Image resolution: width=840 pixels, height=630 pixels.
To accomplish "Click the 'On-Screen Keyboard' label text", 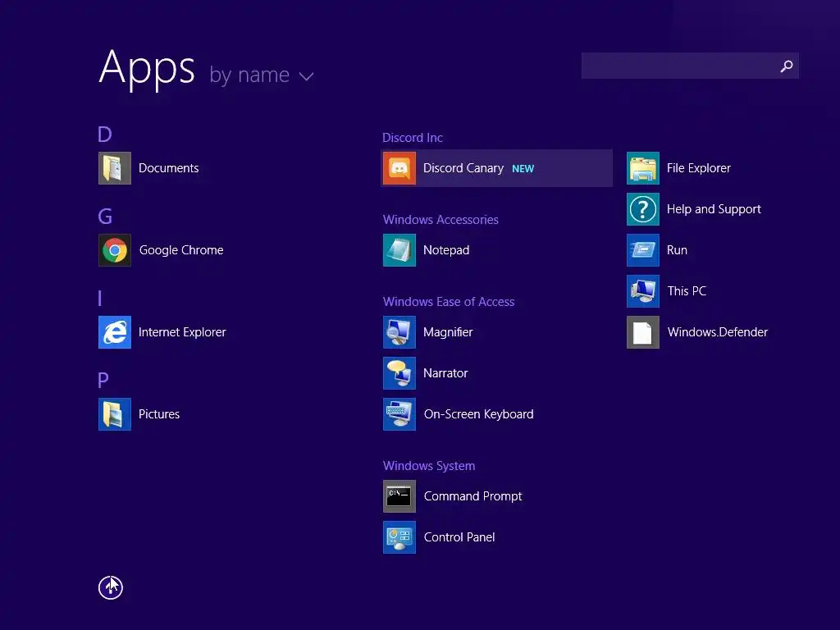I will point(478,414).
